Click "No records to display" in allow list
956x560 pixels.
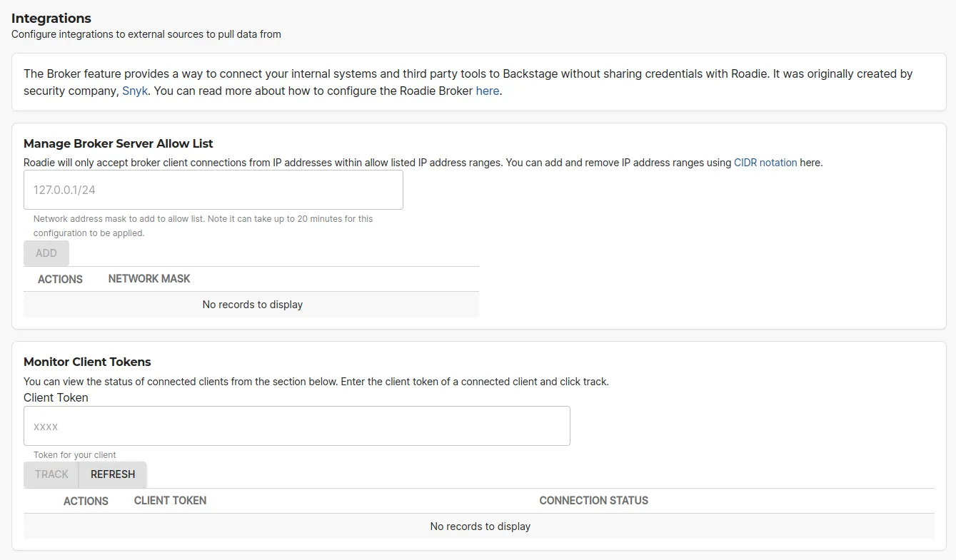point(251,304)
